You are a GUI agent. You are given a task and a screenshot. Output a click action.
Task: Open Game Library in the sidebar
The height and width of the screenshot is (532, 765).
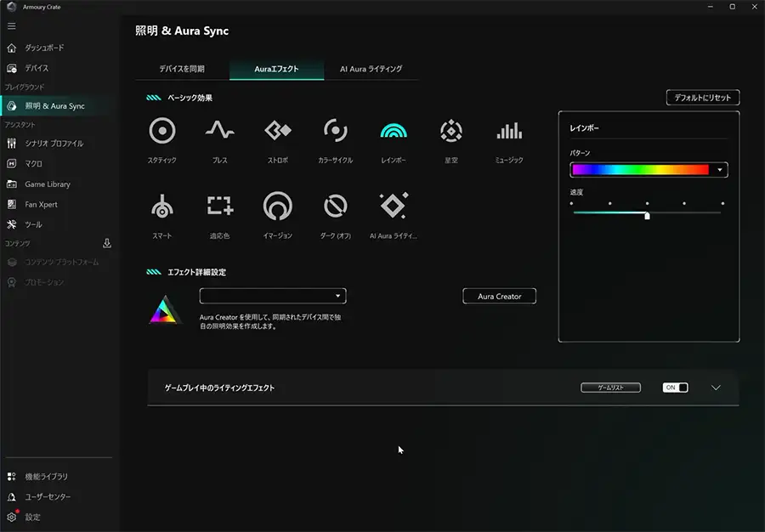point(48,184)
